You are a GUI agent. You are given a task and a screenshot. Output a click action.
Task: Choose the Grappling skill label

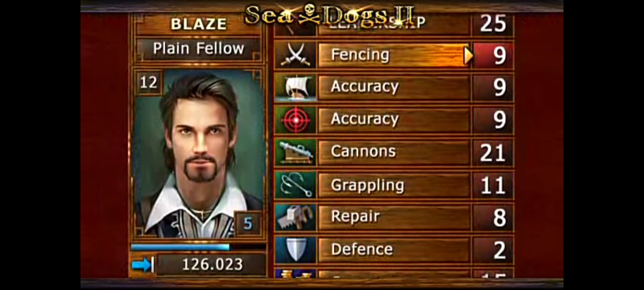pyautogui.click(x=367, y=185)
